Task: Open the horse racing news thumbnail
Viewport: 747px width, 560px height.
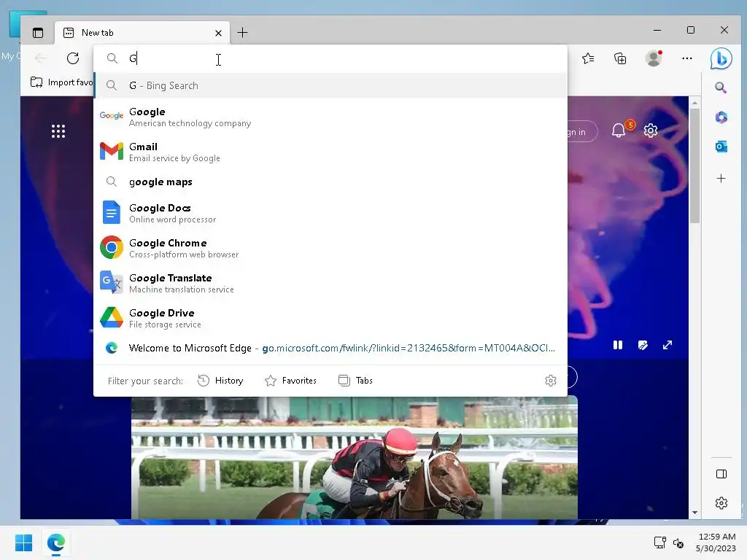Action: tap(355, 458)
